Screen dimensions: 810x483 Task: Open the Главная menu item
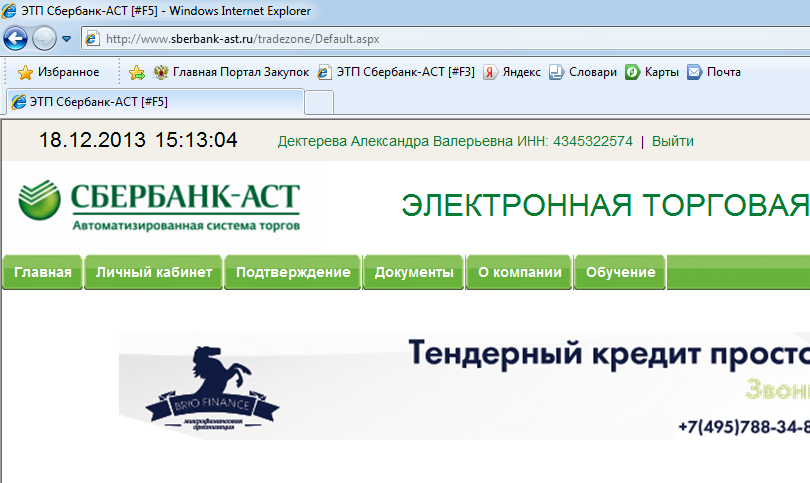(x=43, y=272)
